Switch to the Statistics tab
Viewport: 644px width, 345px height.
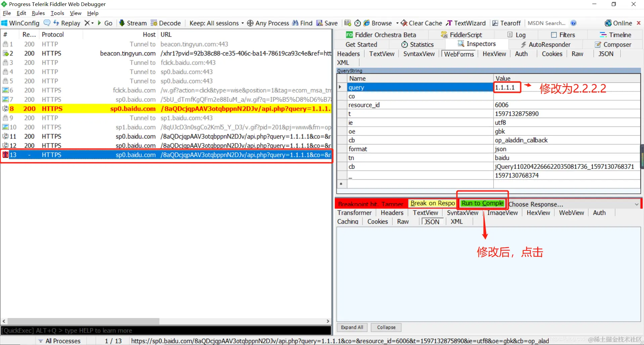pyautogui.click(x=417, y=45)
